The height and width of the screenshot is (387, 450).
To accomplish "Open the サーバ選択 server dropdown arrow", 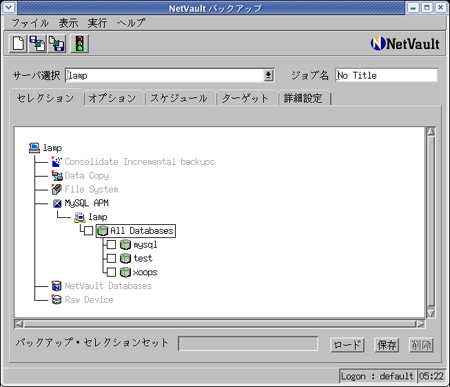I will (269, 75).
